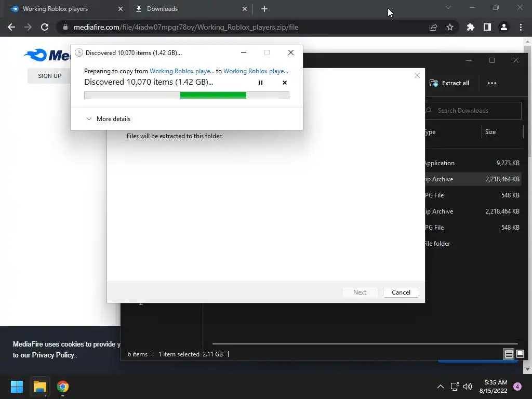532x399 pixels.
Task: Open the Windows Start menu
Action: [x=17, y=387]
